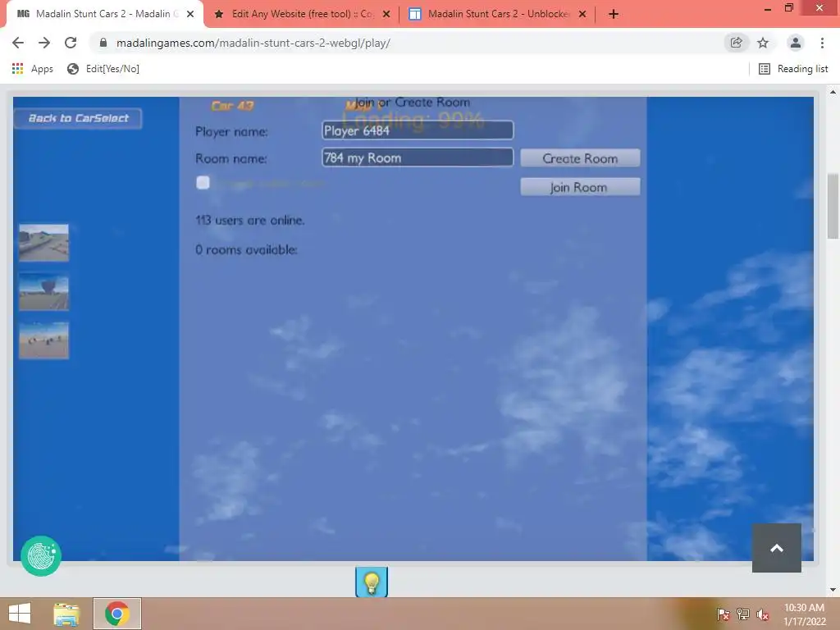The height and width of the screenshot is (630, 840).
Task: Click the Edit[Yes/No] bookmark
Action: point(103,69)
